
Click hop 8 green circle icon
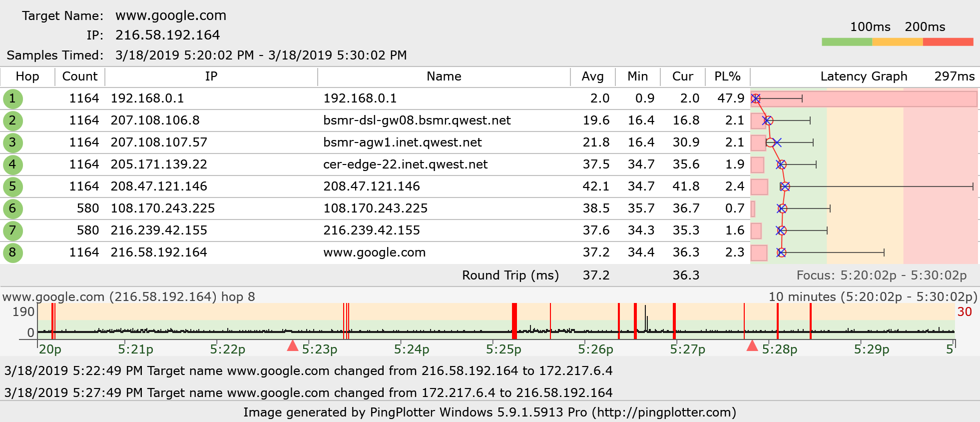coord(12,252)
